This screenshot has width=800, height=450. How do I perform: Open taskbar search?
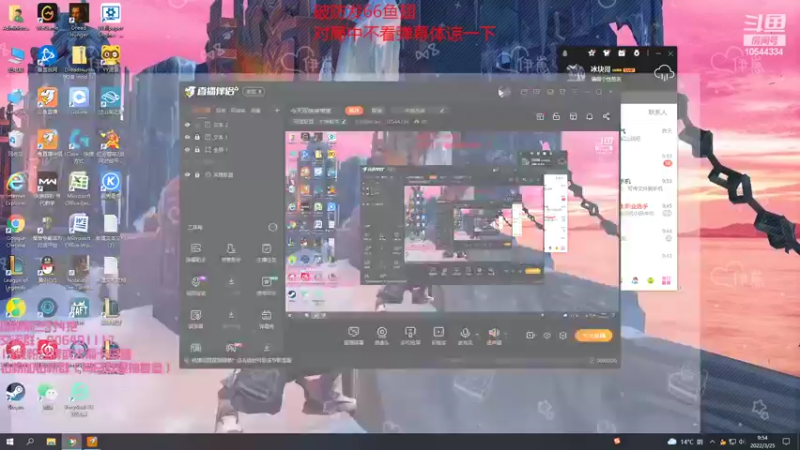point(30,442)
